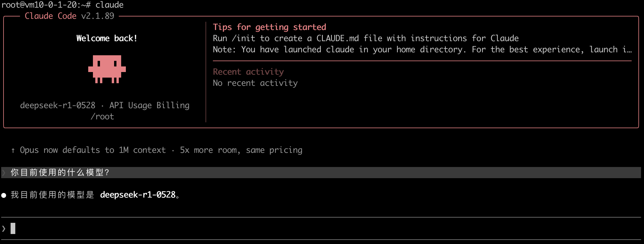Click the v2.1.89 version label
Screen dimensions: 644x244
tap(98, 16)
